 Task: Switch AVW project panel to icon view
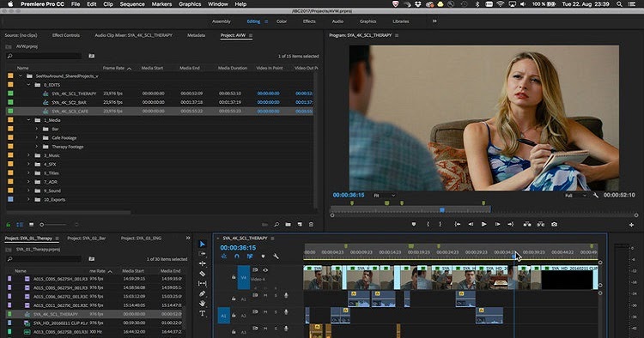31,225
